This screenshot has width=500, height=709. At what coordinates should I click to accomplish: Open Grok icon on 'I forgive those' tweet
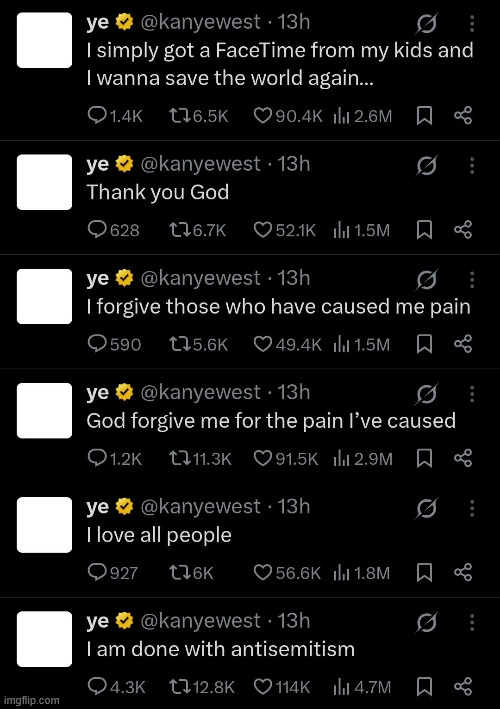(426, 279)
